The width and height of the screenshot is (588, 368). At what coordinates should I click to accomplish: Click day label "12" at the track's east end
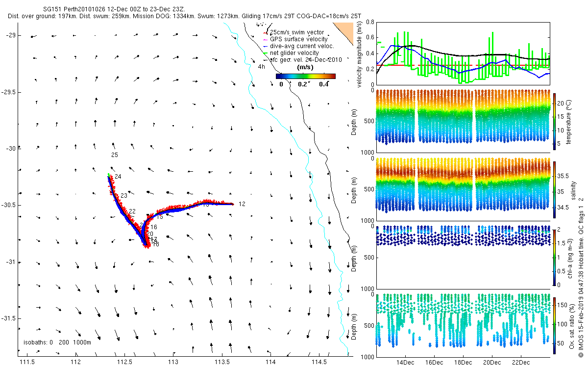pos(242,204)
